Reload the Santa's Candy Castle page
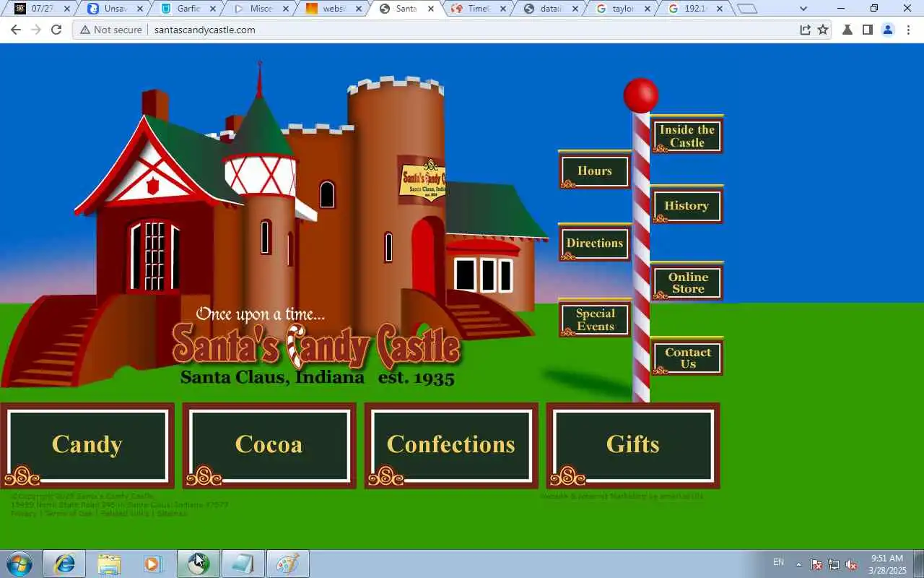Viewport: 924px width, 578px height. pyautogui.click(x=56, y=30)
